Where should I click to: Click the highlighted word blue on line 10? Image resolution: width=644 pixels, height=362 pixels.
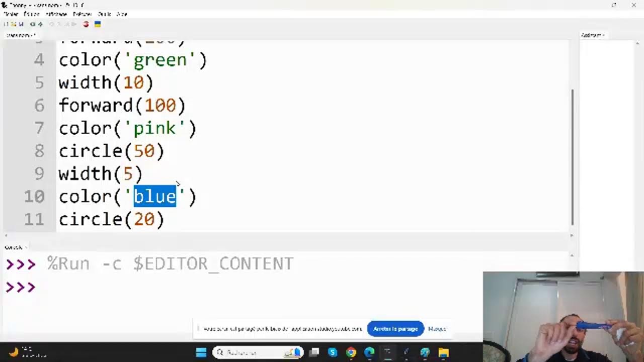tap(154, 196)
